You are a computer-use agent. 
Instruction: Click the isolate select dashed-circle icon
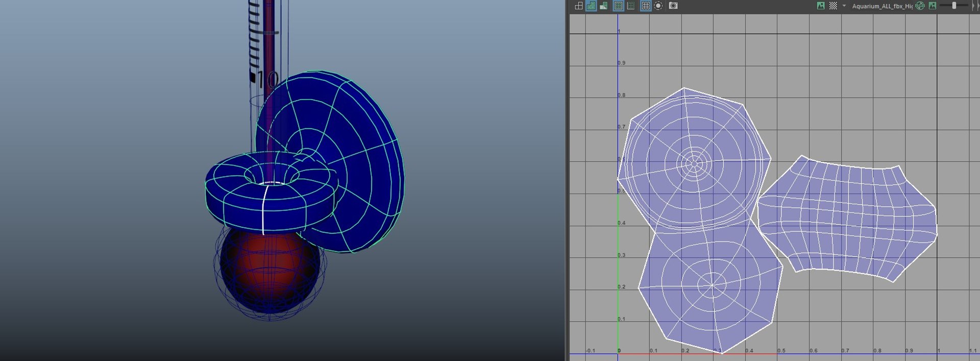tap(658, 6)
